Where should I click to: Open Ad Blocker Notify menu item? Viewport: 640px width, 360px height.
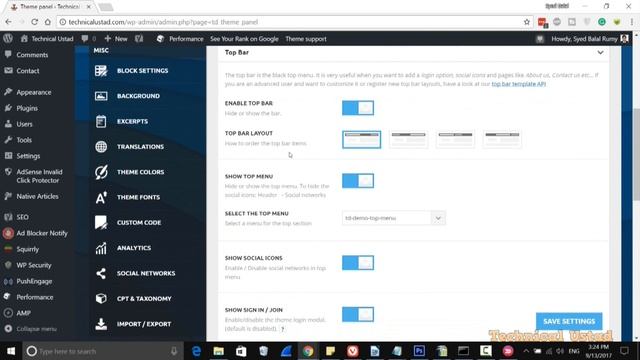pyautogui.click(x=42, y=233)
